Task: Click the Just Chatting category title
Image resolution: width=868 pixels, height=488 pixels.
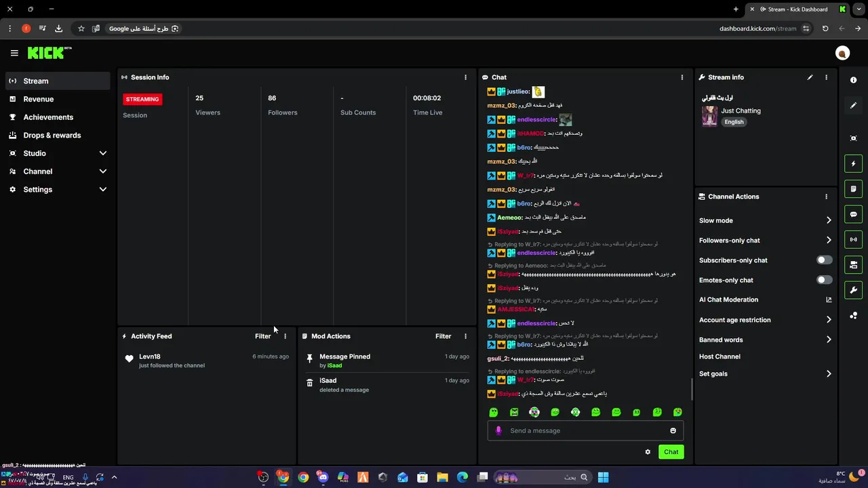Action: (741, 110)
